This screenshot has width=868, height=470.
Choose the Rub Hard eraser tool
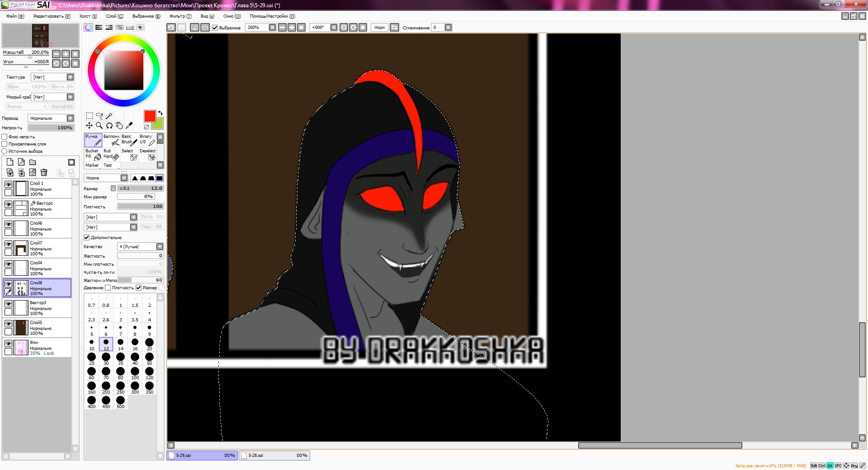[x=111, y=154]
